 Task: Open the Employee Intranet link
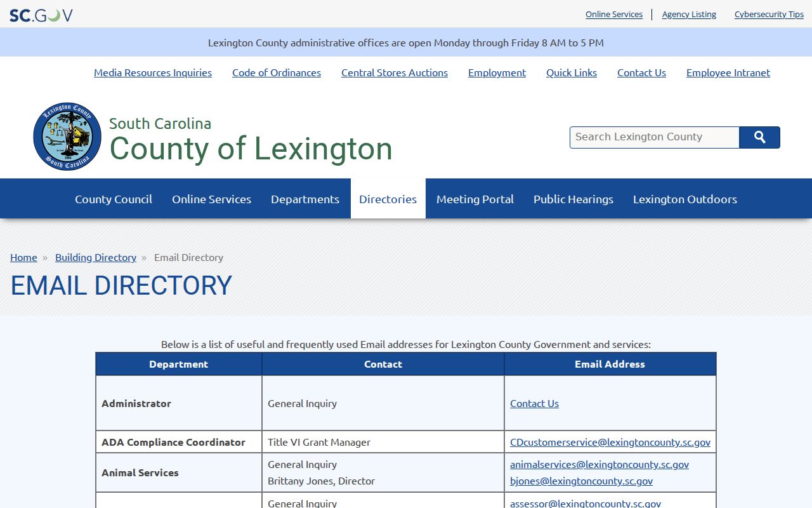click(x=728, y=72)
